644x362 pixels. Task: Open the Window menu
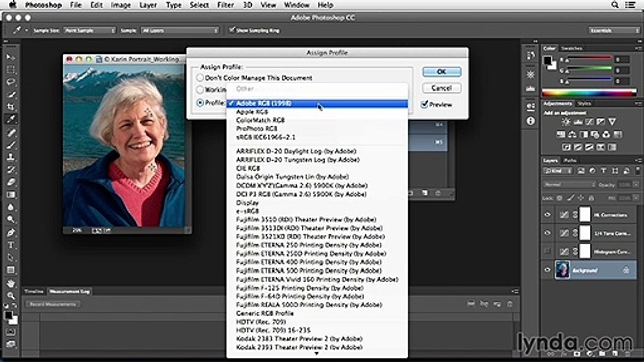click(297, 5)
